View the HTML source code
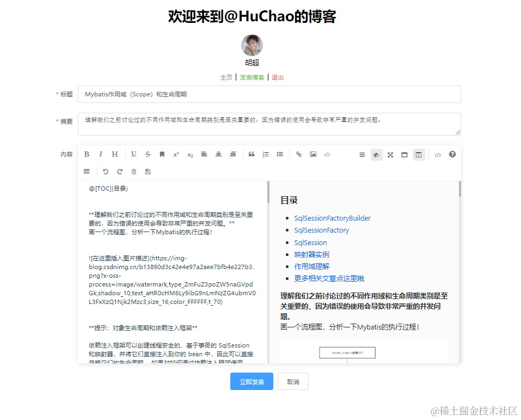The width and height of the screenshot is (521, 420). click(x=438, y=155)
